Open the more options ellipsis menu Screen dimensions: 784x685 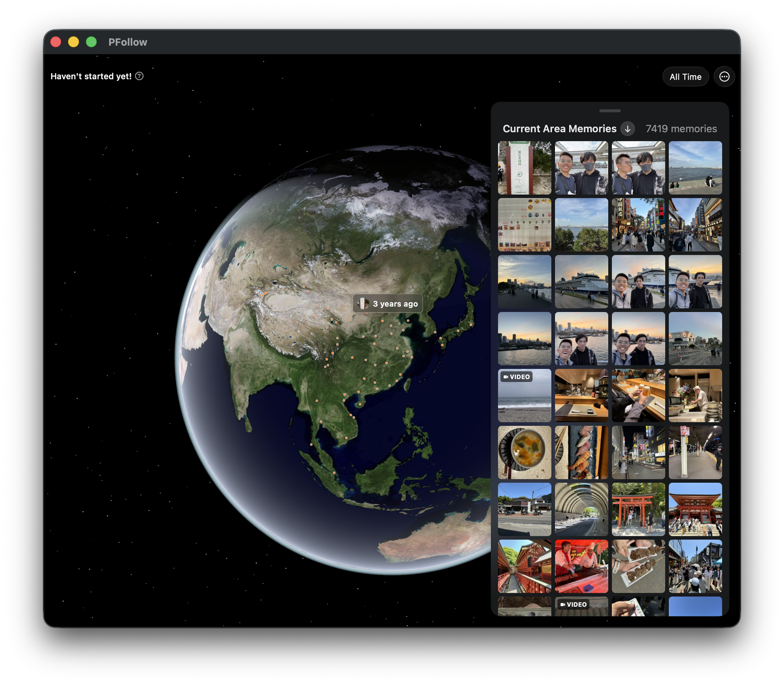(724, 77)
